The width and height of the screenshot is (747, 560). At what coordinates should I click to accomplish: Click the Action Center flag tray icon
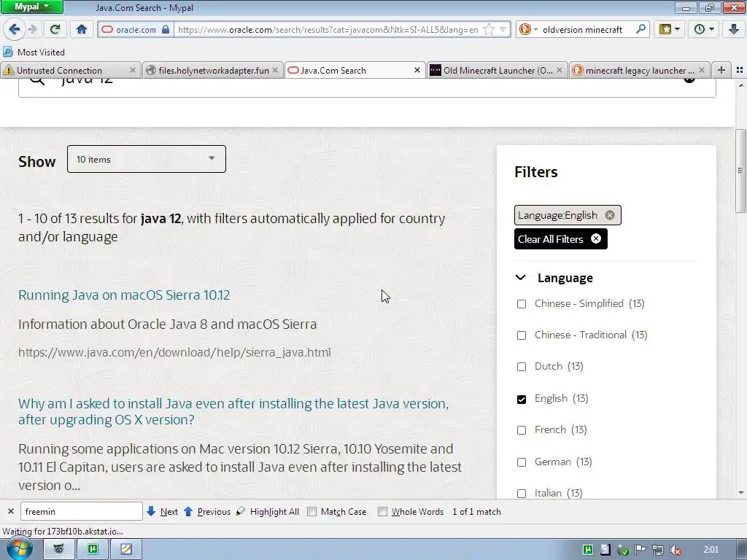click(x=640, y=550)
